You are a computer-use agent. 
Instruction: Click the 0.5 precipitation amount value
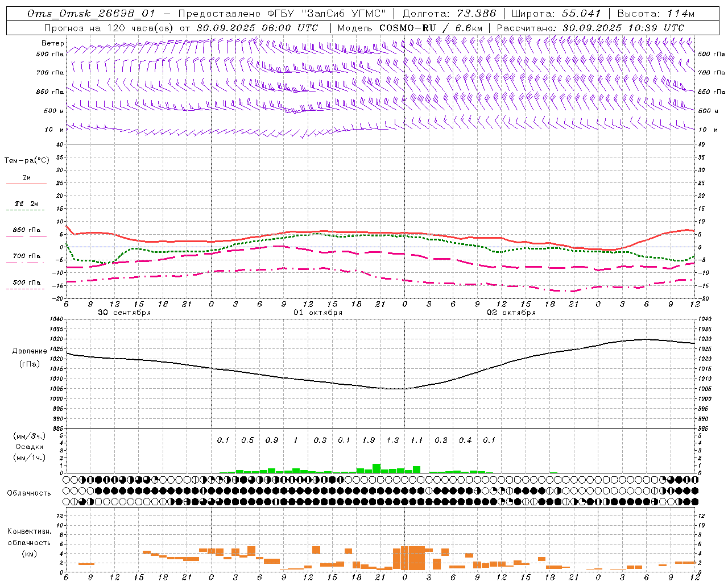(247, 440)
